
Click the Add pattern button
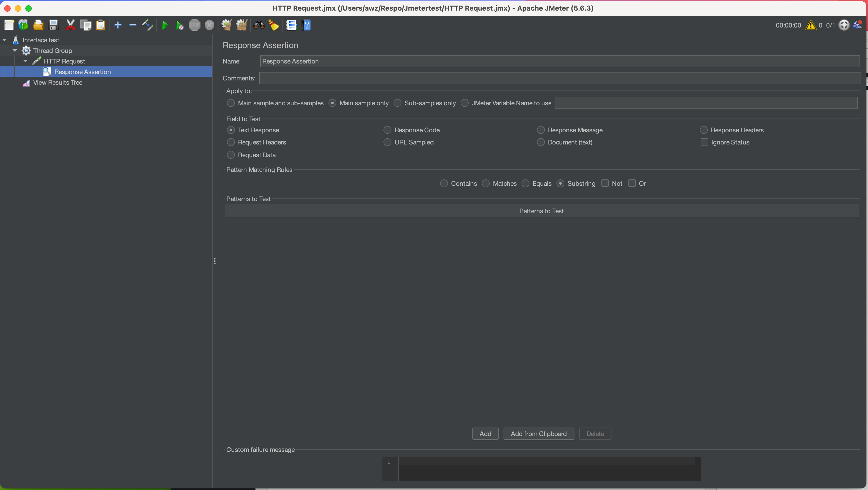[485, 433]
